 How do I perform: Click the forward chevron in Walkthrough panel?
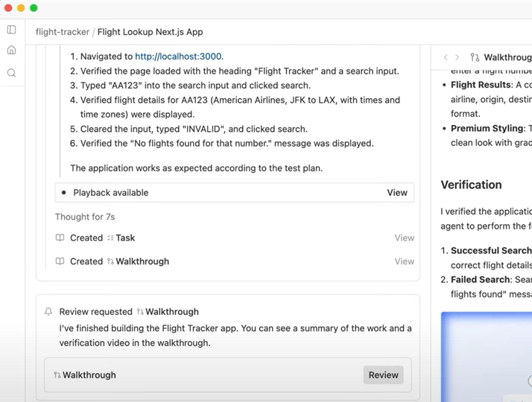pyautogui.click(x=457, y=57)
